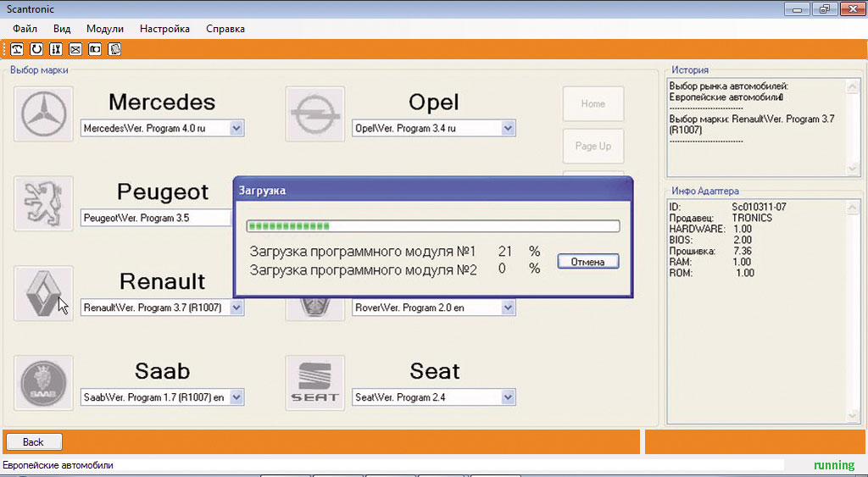Select the Renault diamond logo
The height and width of the screenshot is (477, 868).
point(43,293)
